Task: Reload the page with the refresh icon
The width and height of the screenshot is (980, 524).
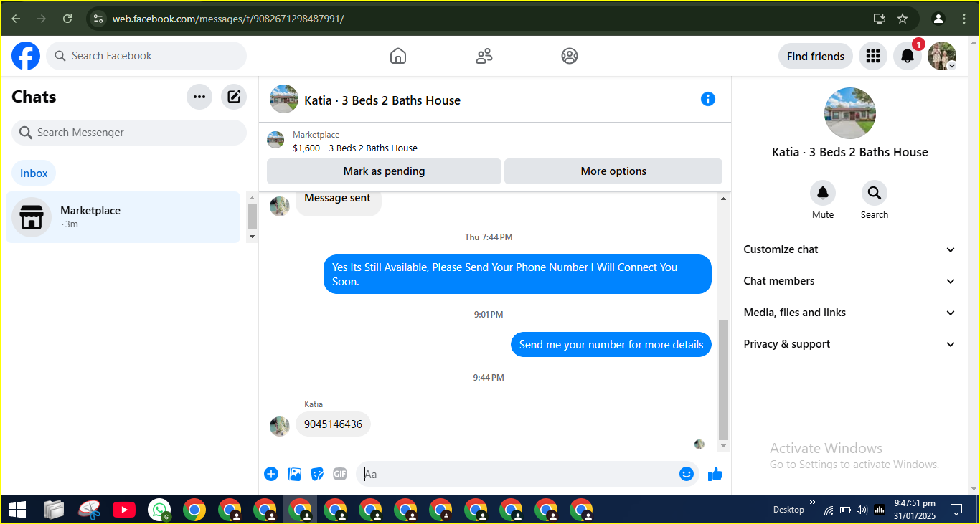Action: (67, 19)
